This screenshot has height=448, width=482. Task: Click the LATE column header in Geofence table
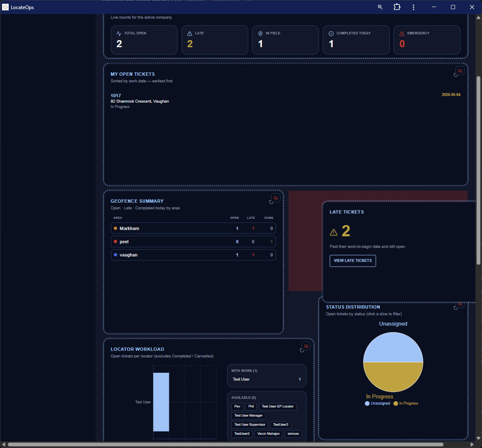[251, 218]
